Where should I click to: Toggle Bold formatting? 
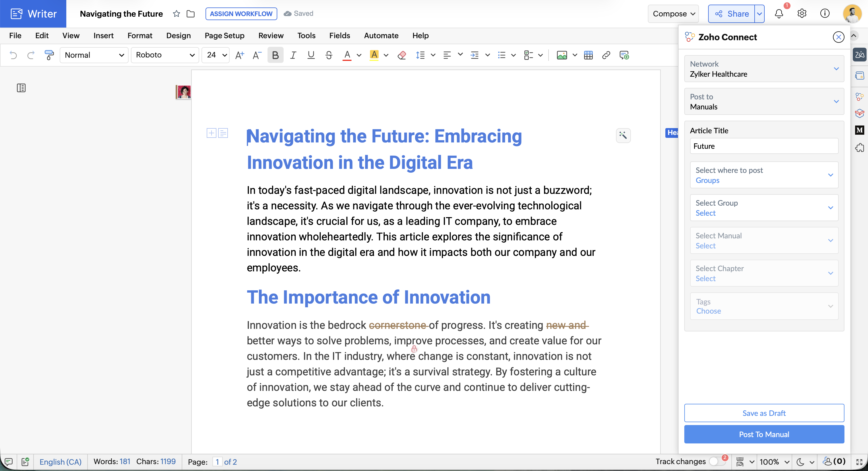click(275, 55)
